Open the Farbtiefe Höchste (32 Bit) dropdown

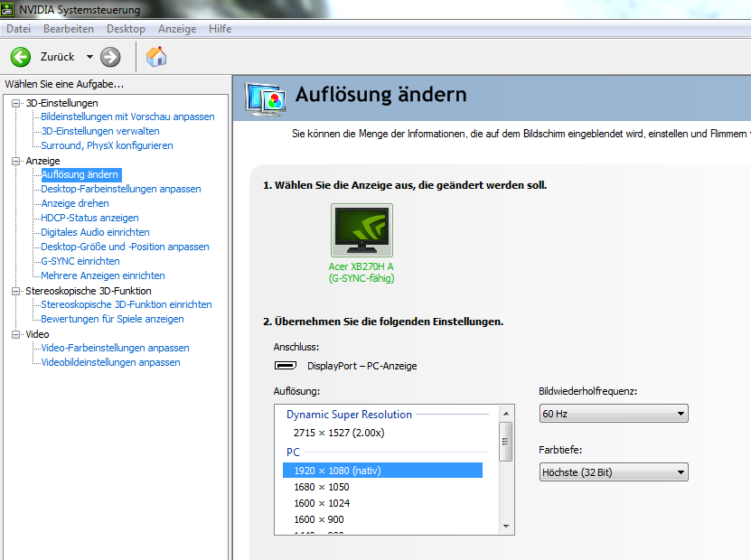click(x=614, y=472)
